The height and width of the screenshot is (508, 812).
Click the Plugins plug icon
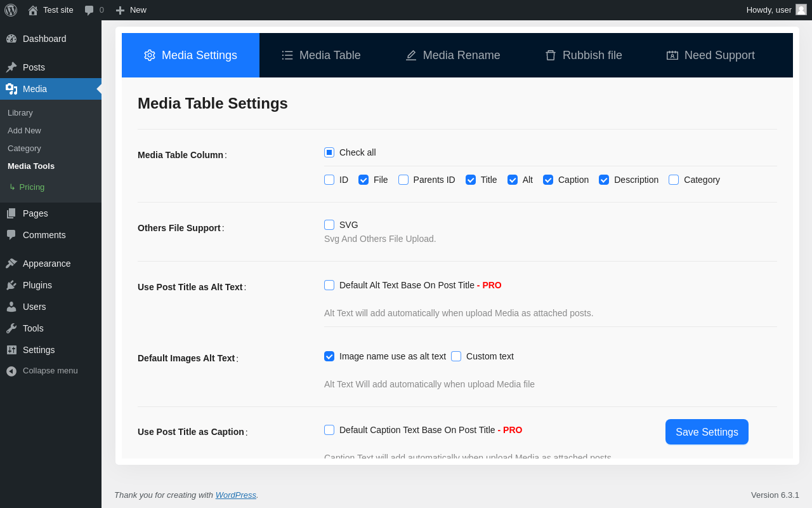click(x=11, y=285)
